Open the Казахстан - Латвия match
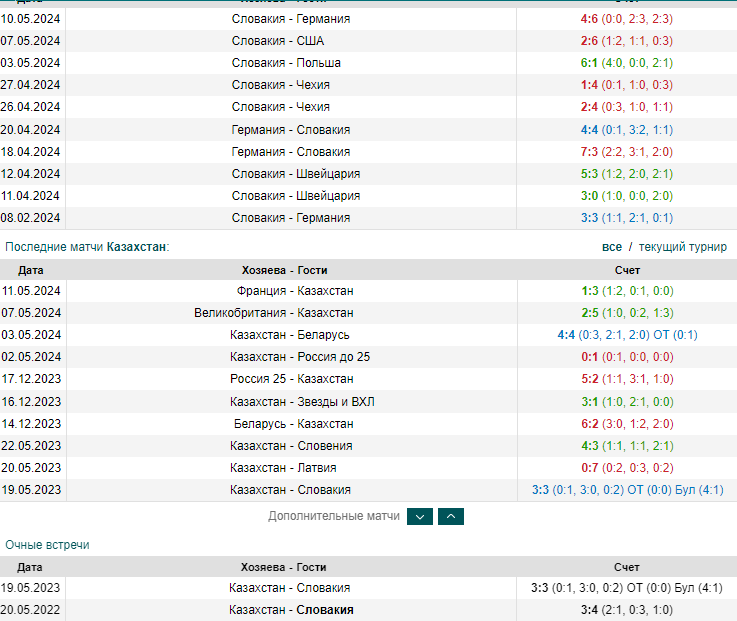The image size is (737, 621). click(283, 468)
